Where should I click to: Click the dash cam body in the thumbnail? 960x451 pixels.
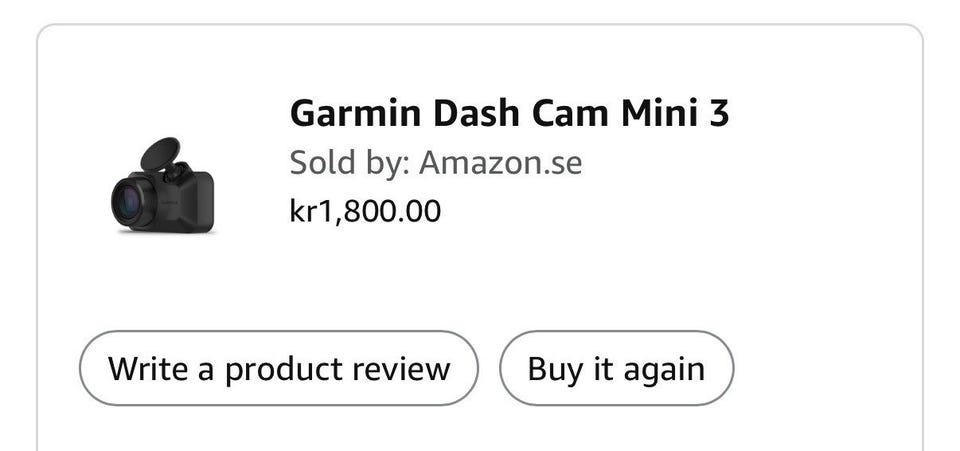point(190,198)
